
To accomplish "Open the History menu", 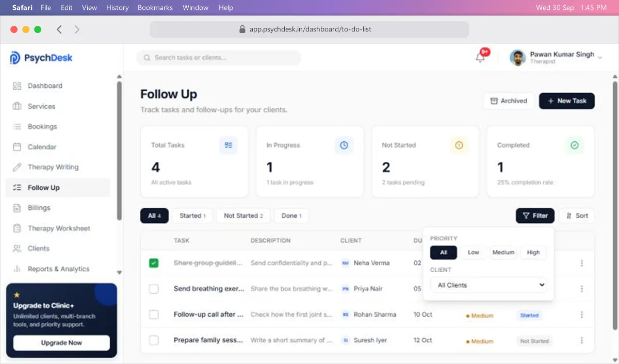I will [118, 8].
